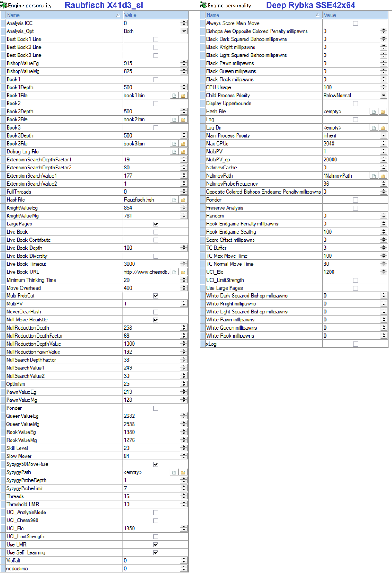Click the BishopValueEg value 915
The width and height of the screenshot is (392, 575).
[128, 63]
